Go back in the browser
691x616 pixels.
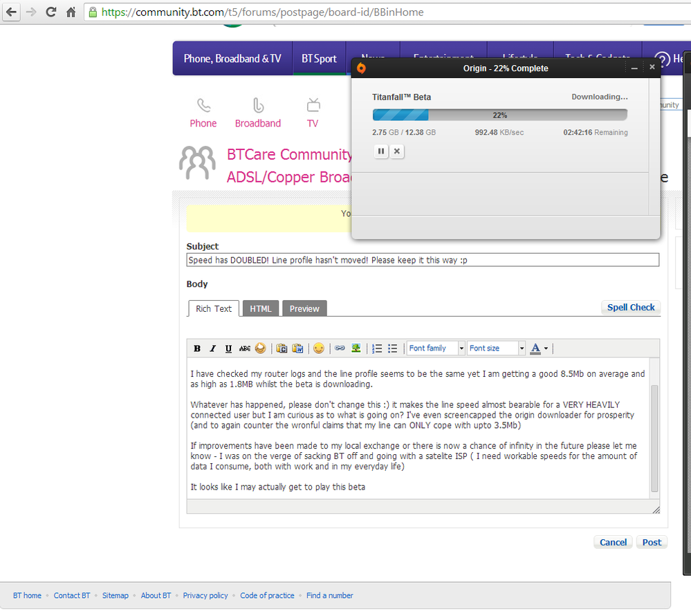pos(12,12)
